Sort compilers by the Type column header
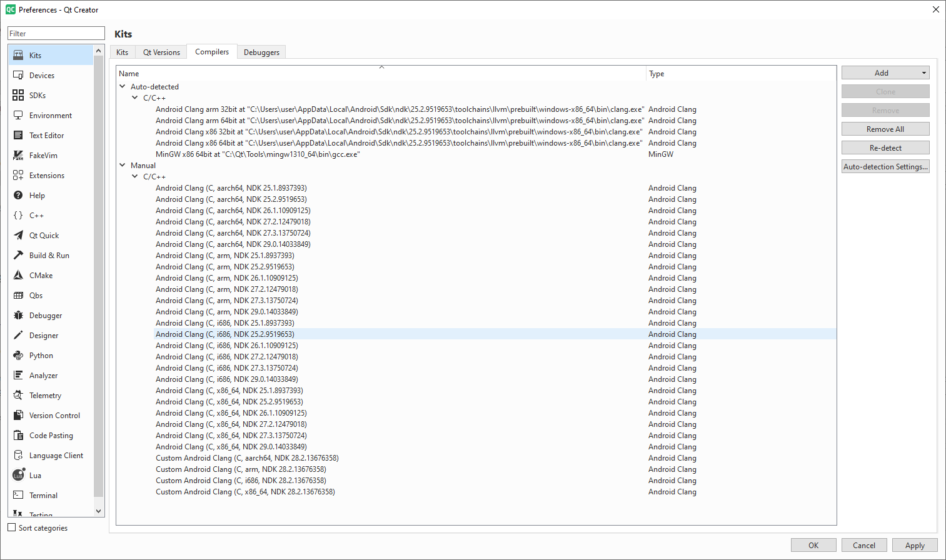The width and height of the screenshot is (946, 560). (741, 73)
